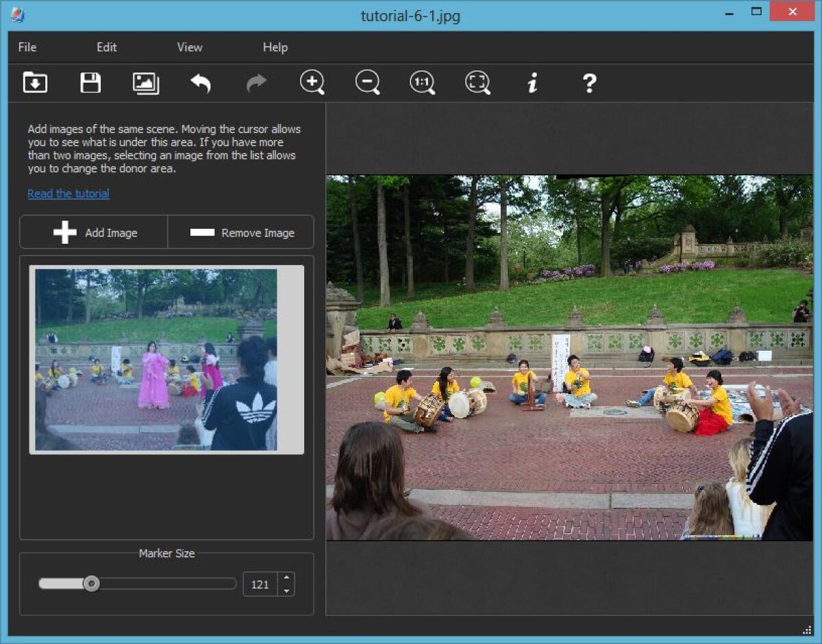Image resolution: width=822 pixels, height=644 pixels.
Task: Remove the selected image
Action: click(240, 232)
